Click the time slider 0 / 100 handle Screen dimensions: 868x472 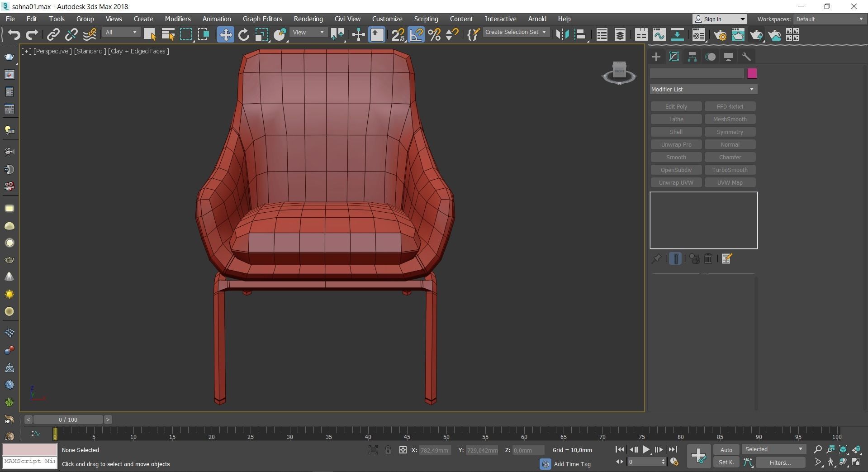tap(68, 420)
